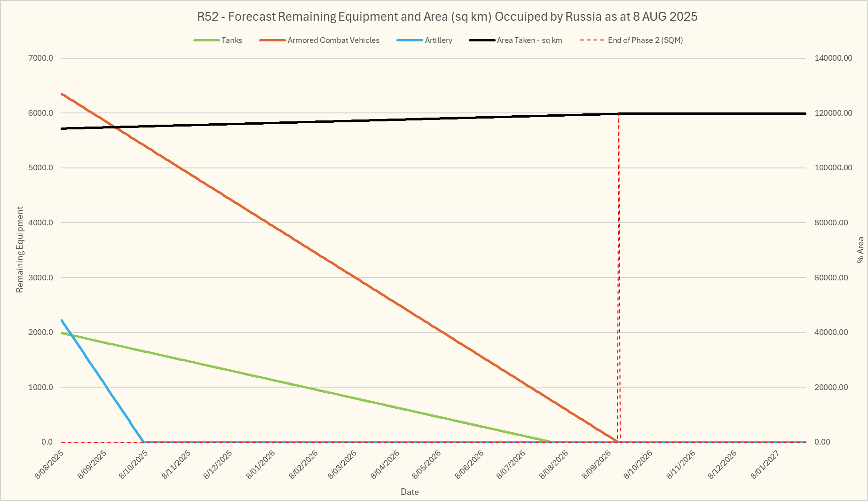
Task: Select the Remaining Equipment axis title
Action: click(x=20, y=250)
